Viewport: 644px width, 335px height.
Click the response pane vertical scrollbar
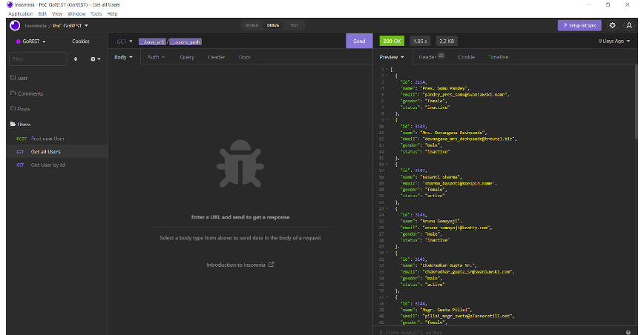point(636,102)
